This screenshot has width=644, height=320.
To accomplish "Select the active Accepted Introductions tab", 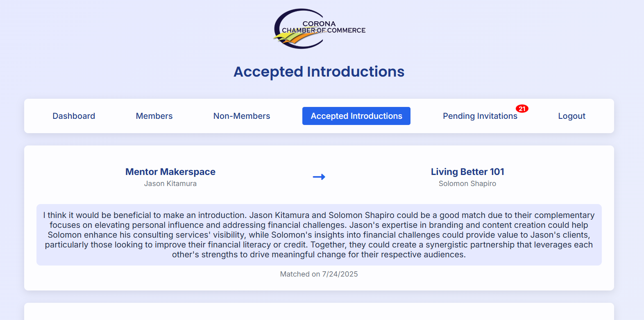I will point(356,116).
